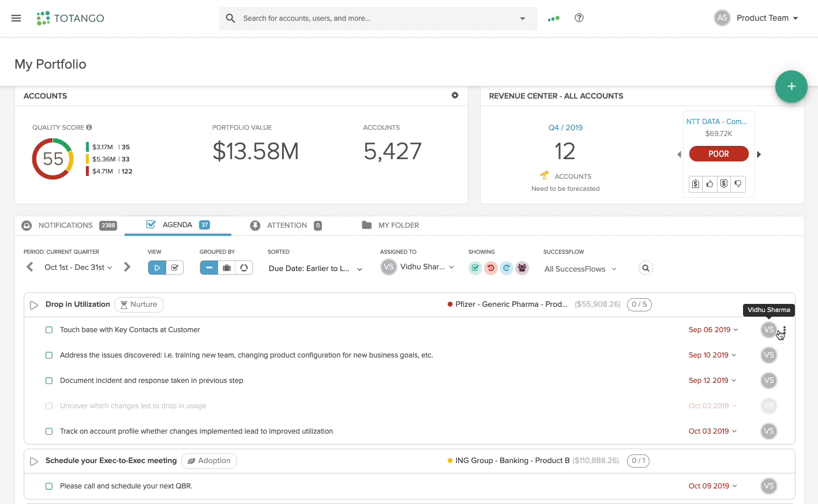
Task: Open Pfizer - Generic Pharma account link
Action: [511, 304]
